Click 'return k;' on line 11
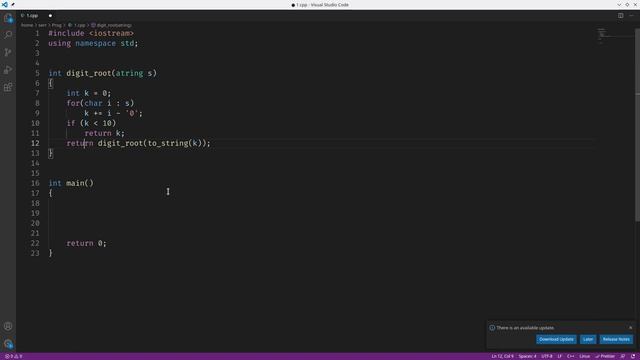 point(104,133)
